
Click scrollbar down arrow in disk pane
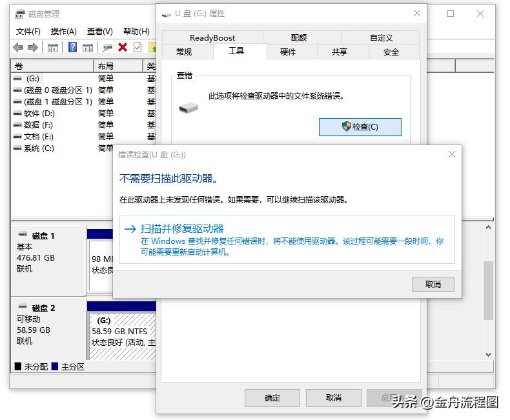[488, 354]
